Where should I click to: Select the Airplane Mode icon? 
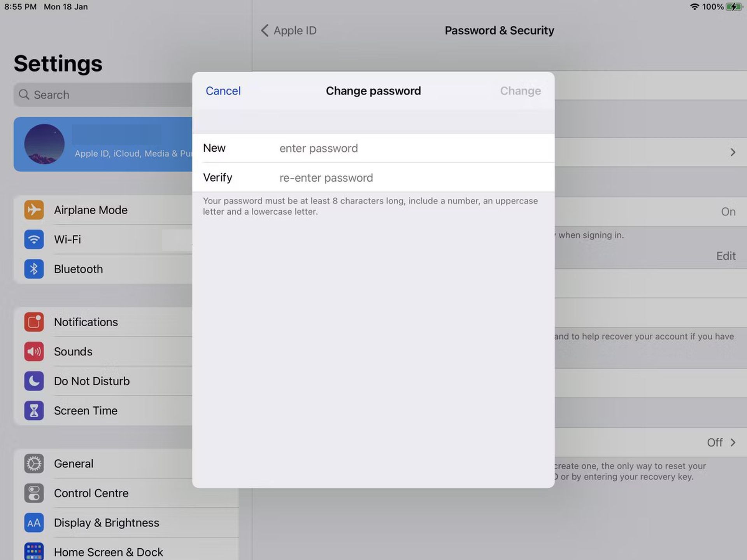[34, 210]
